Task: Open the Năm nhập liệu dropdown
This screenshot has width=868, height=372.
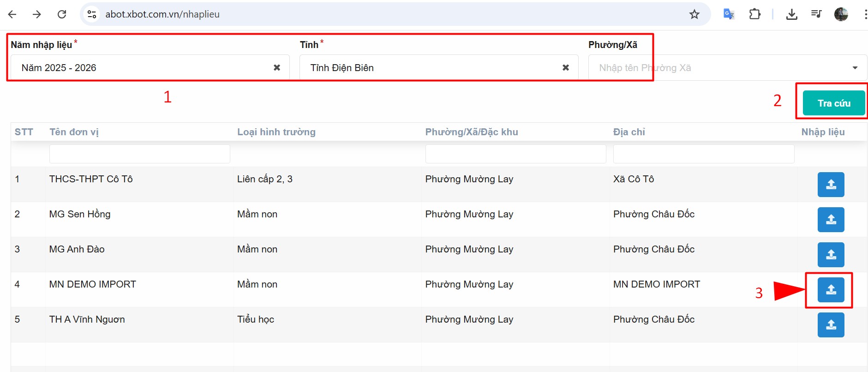Action: click(x=143, y=68)
